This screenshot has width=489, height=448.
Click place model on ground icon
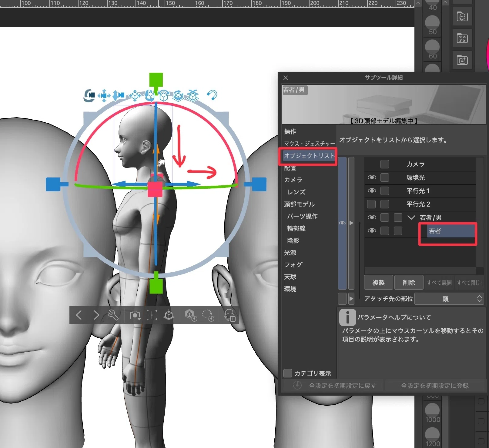click(169, 315)
